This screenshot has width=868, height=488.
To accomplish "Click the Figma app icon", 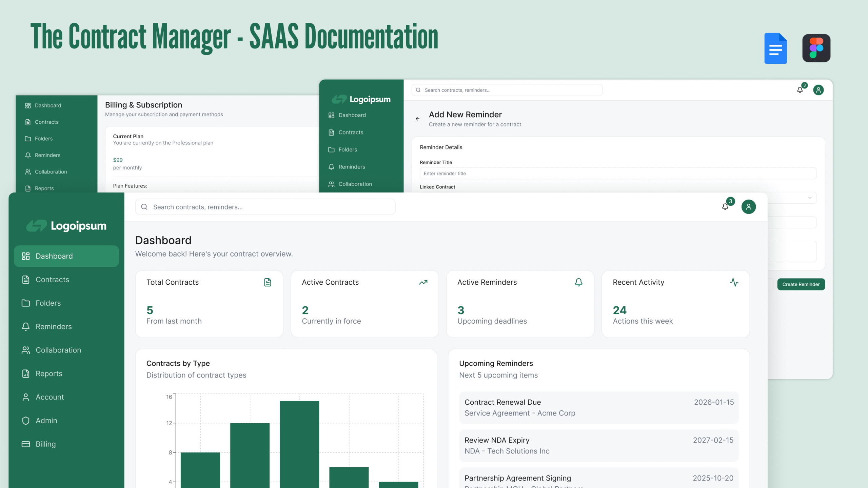I will pos(816,48).
